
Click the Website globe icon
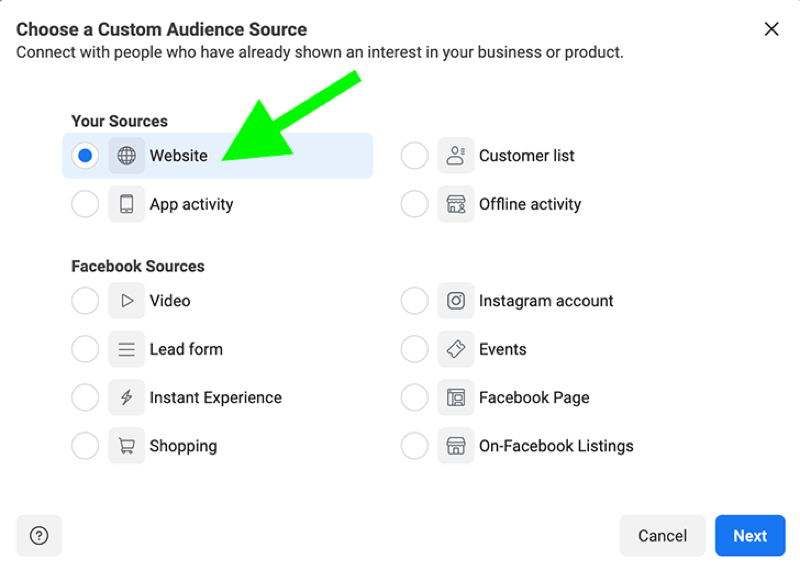click(127, 156)
